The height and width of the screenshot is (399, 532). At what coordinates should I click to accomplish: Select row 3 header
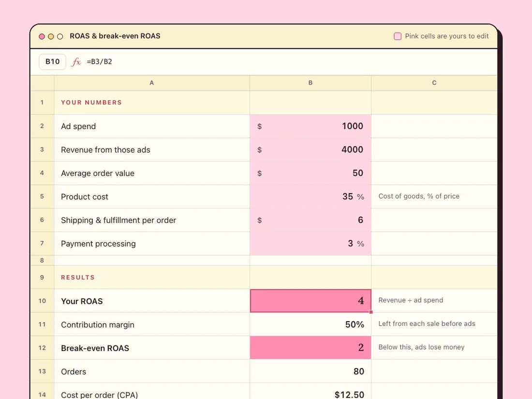click(42, 149)
